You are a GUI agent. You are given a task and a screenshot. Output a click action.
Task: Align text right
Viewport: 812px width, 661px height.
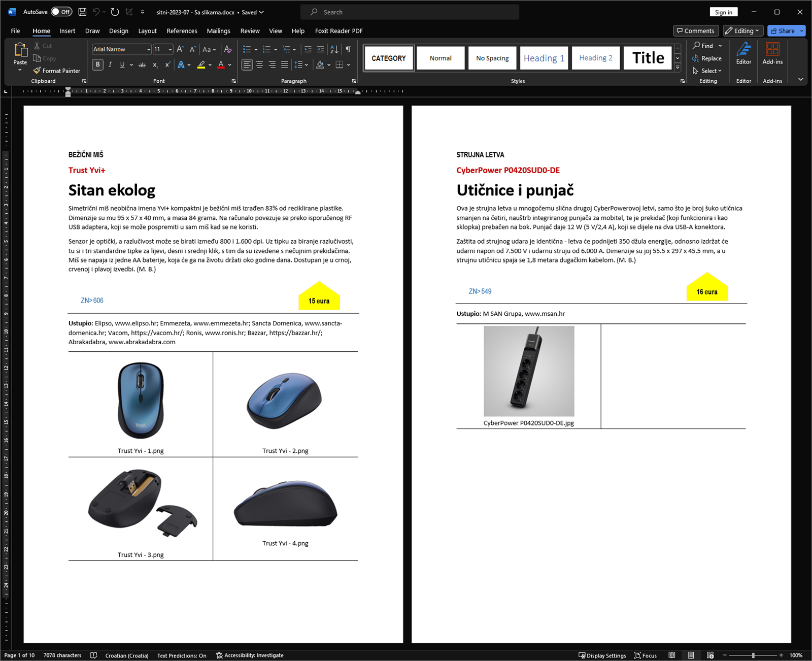click(272, 64)
